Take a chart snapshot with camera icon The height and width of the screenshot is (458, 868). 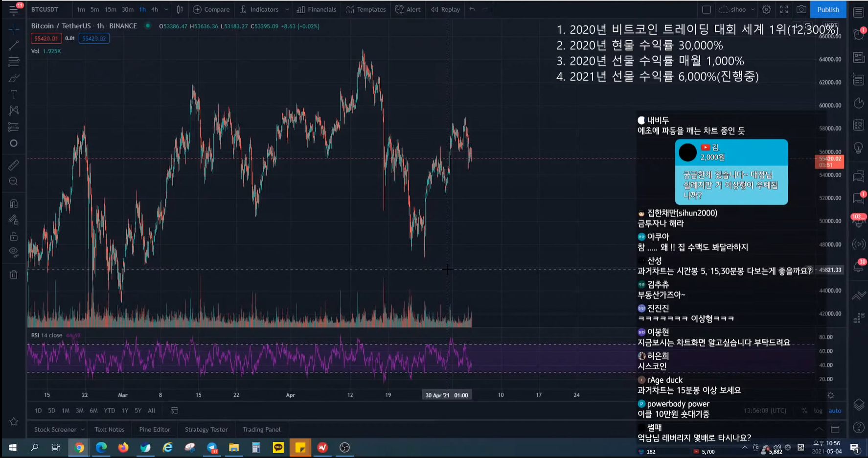tap(801, 9)
